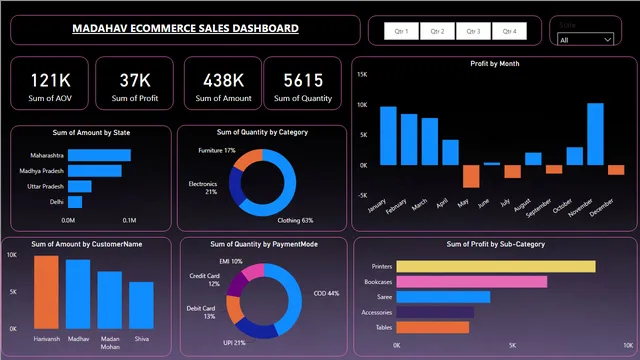
Task: Select the Shiva customer bar
Action: (x=142, y=305)
